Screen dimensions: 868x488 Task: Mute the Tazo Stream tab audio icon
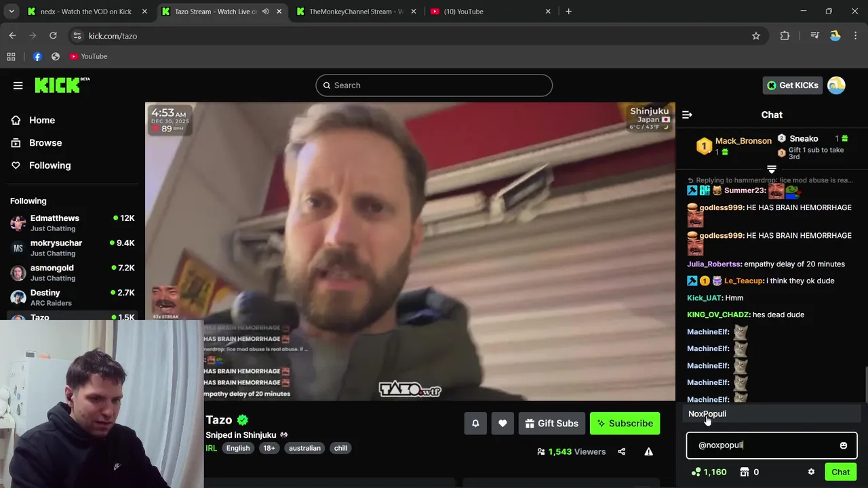pos(266,12)
